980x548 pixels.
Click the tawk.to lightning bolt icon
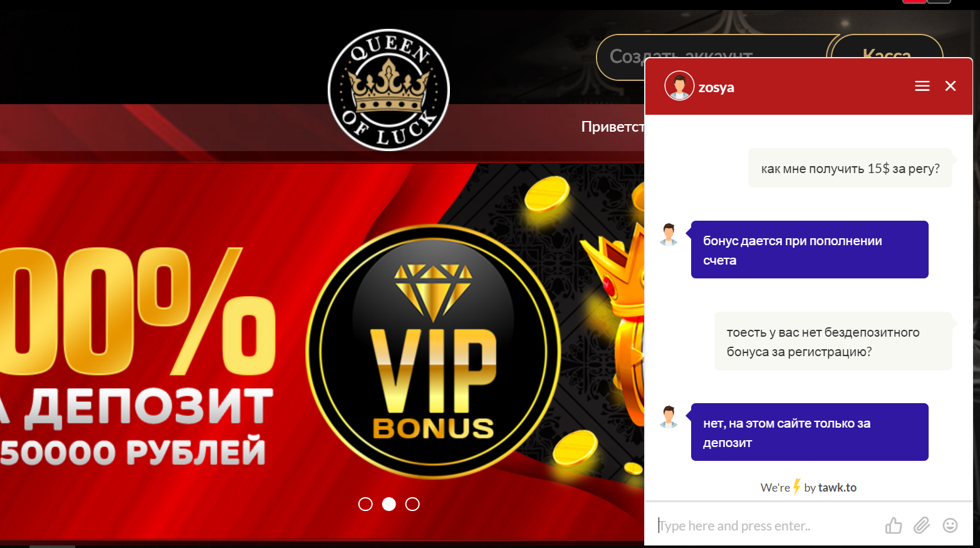tap(797, 487)
